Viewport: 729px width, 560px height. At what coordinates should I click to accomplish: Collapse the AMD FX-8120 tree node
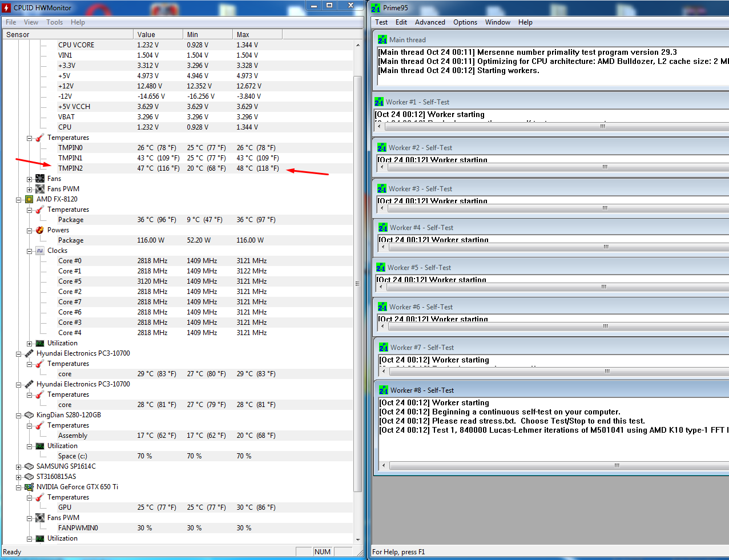coord(18,200)
